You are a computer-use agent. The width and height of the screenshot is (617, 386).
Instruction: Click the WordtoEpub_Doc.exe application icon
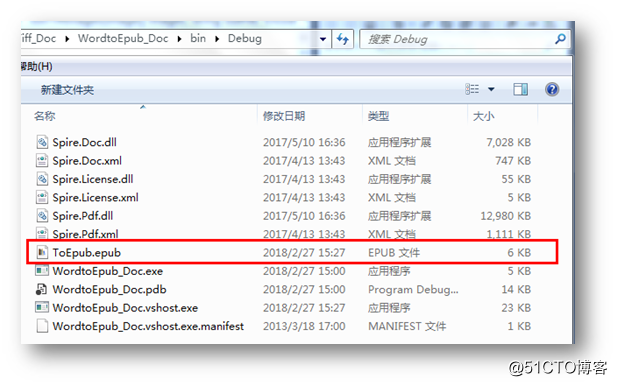pyautogui.click(x=42, y=271)
